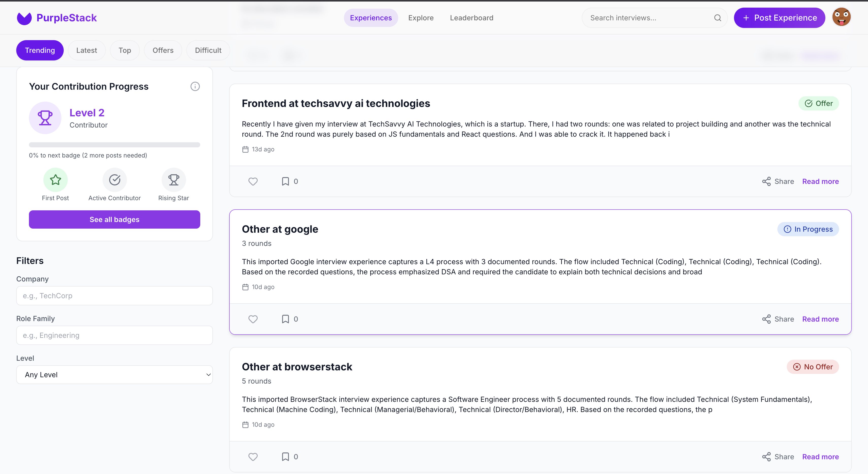The height and width of the screenshot is (474, 868).
Task: Click the In Progress status badge
Action: click(x=808, y=229)
